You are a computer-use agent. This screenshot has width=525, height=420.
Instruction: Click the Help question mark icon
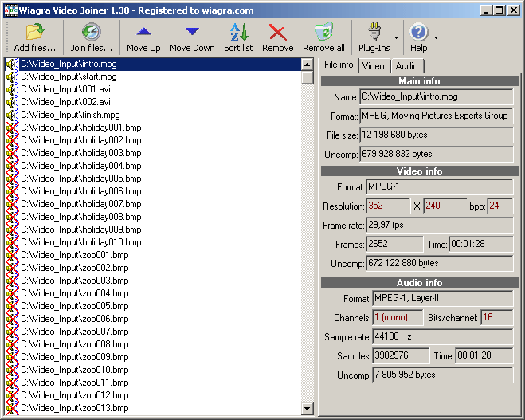coord(418,32)
